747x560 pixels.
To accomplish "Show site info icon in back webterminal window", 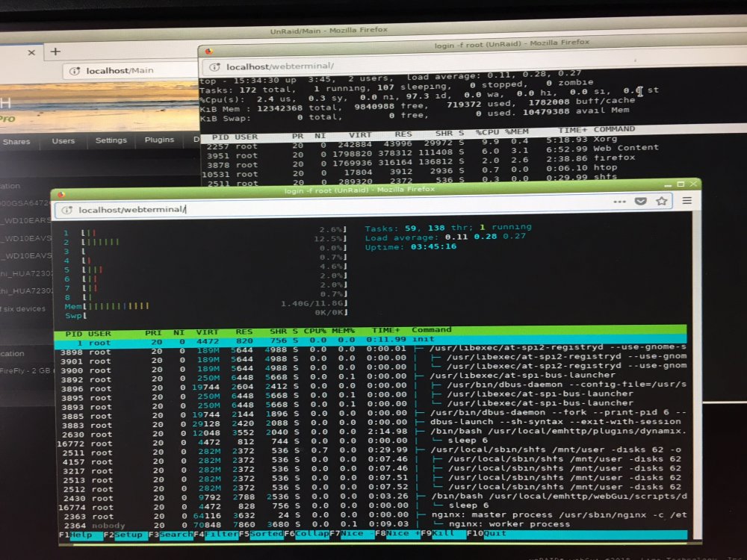I will click(x=215, y=67).
